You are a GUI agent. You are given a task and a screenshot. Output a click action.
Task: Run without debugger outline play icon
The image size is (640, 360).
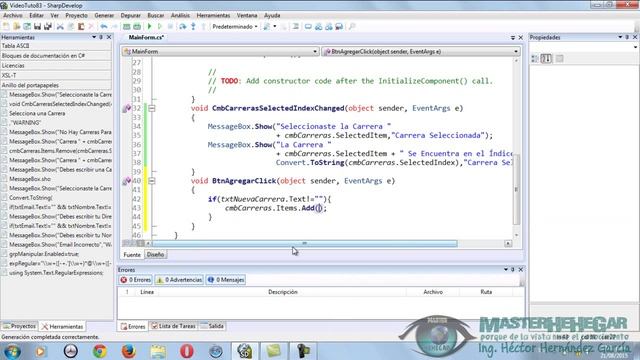click(160, 27)
